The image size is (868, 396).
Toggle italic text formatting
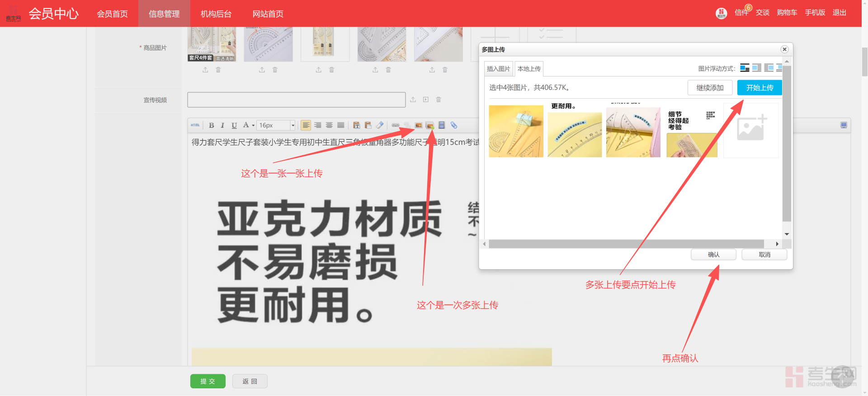222,125
